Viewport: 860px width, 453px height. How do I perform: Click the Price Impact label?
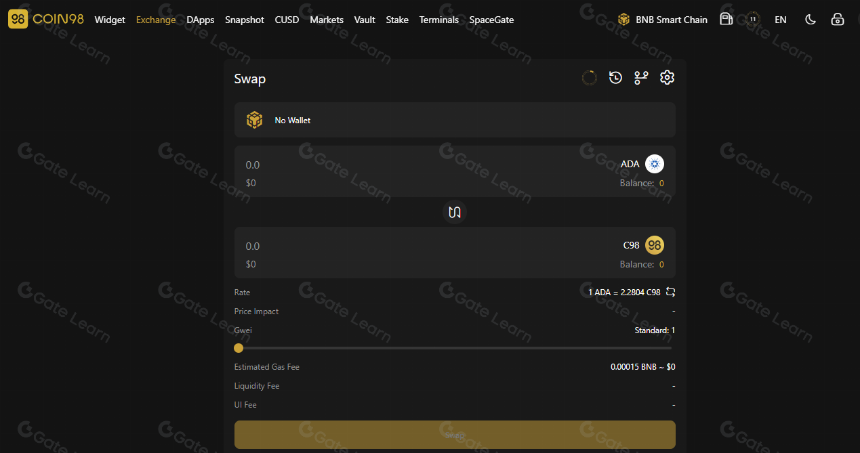point(256,312)
